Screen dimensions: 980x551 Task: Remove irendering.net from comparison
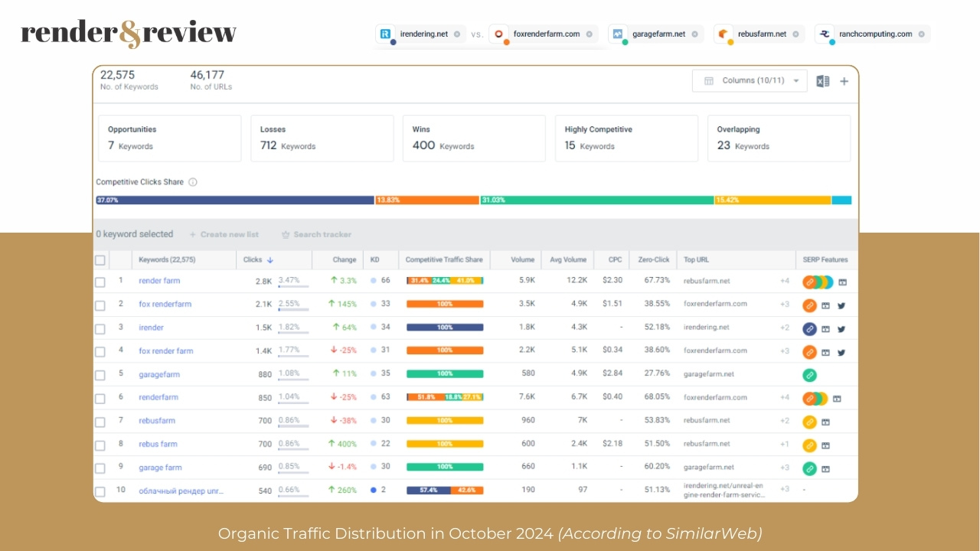click(x=457, y=34)
